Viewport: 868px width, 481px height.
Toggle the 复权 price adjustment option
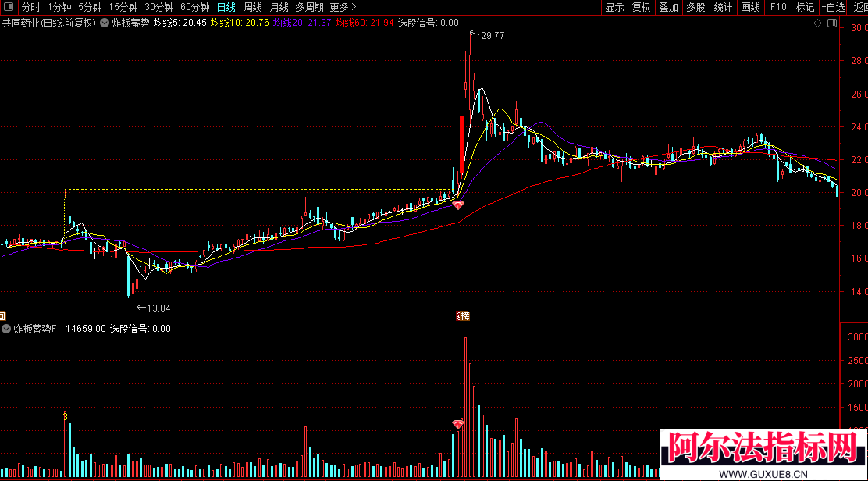pyautogui.click(x=641, y=7)
